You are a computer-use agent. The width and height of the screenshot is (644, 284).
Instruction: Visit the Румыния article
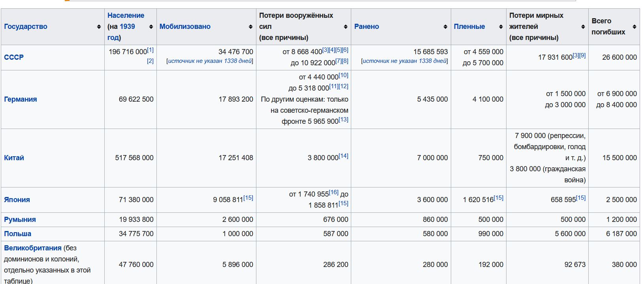20,220
